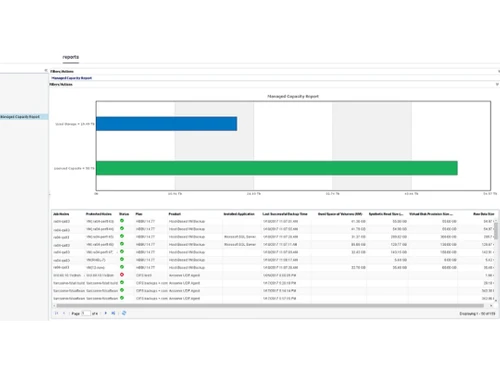Image resolution: width=500 pixels, height=375 pixels.
Task: Select Microsoft SQL Server cell in 31.37 GB row
Action: coord(240,237)
